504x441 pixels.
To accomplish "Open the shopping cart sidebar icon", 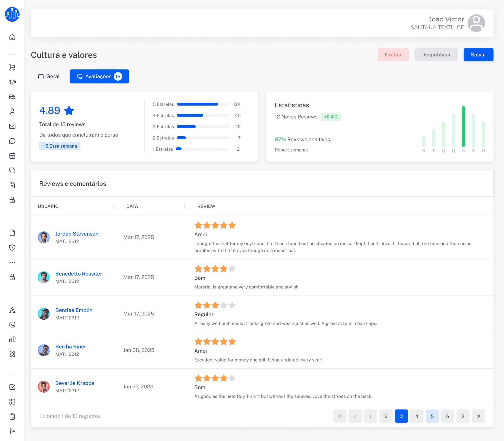I will pyautogui.click(x=12, y=67).
